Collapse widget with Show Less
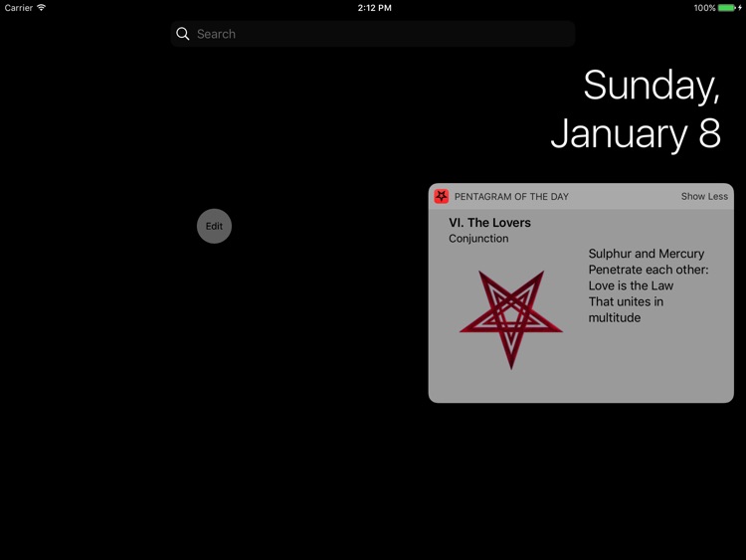The height and width of the screenshot is (560, 746). (x=704, y=197)
